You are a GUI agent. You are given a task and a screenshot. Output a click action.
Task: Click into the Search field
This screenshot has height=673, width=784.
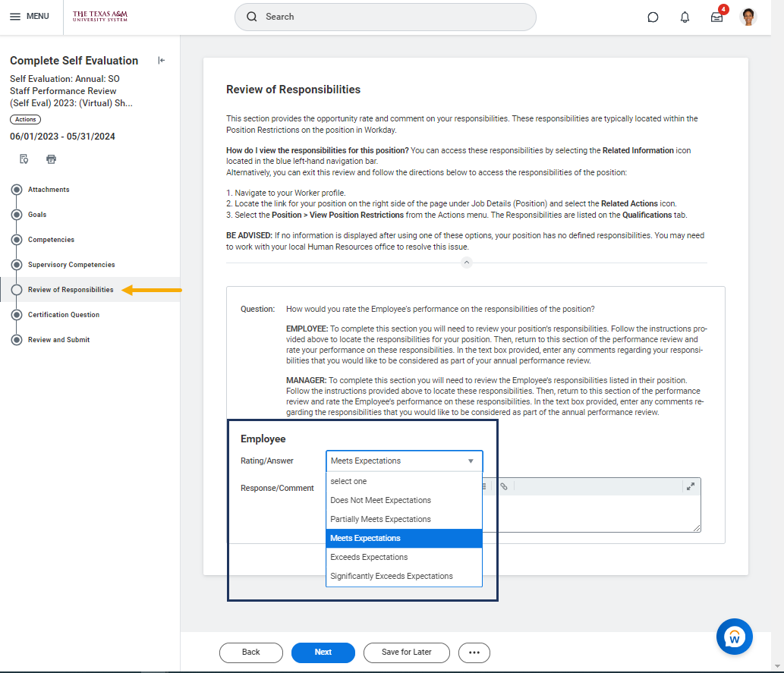coord(386,17)
